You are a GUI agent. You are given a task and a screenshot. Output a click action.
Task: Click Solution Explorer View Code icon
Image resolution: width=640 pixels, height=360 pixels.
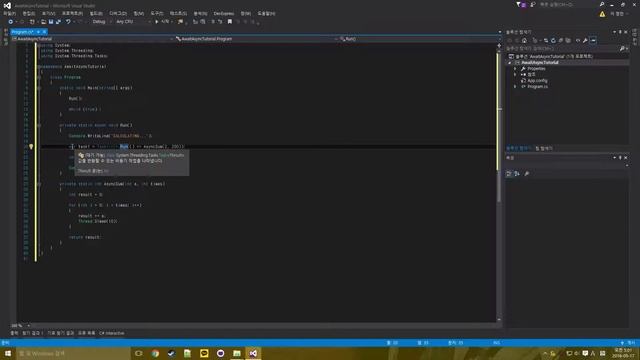pos(578,40)
